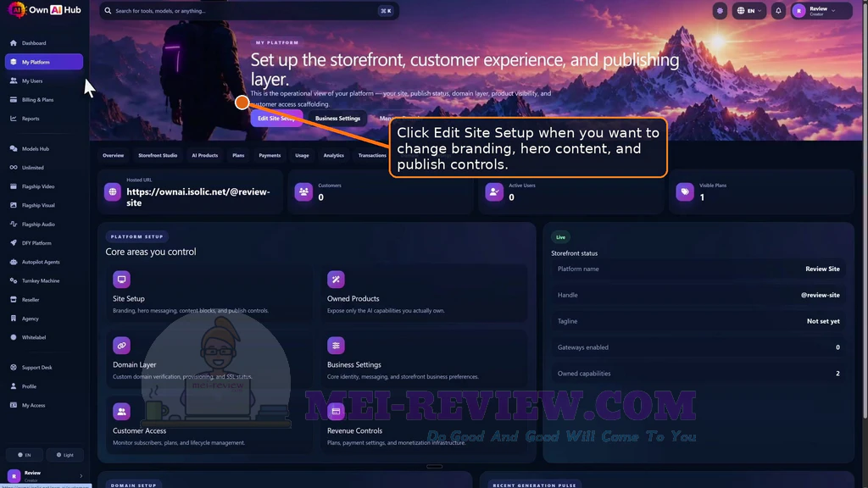Open the Autopilot Agents sidebar icon
Viewport: 868px width, 488px height.
pos(14,262)
